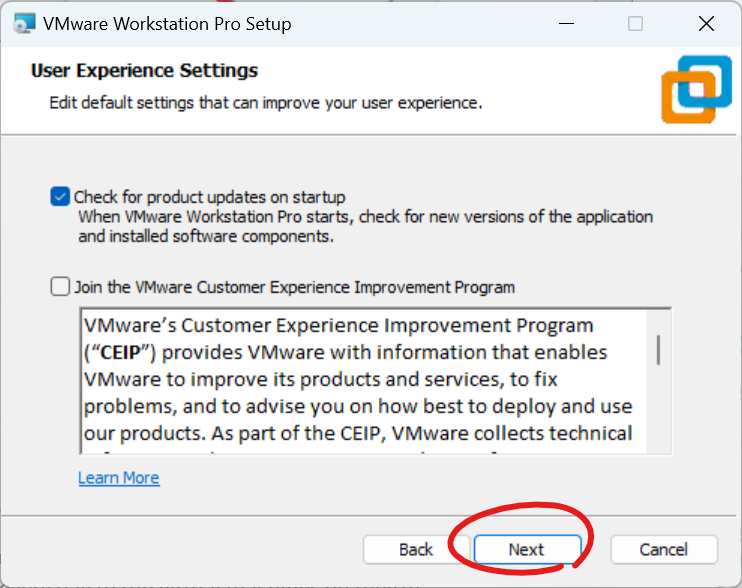Go back with the Back button
Image resolution: width=742 pixels, height=588 pixels.
pyautogui.click(x=416, y=550)
